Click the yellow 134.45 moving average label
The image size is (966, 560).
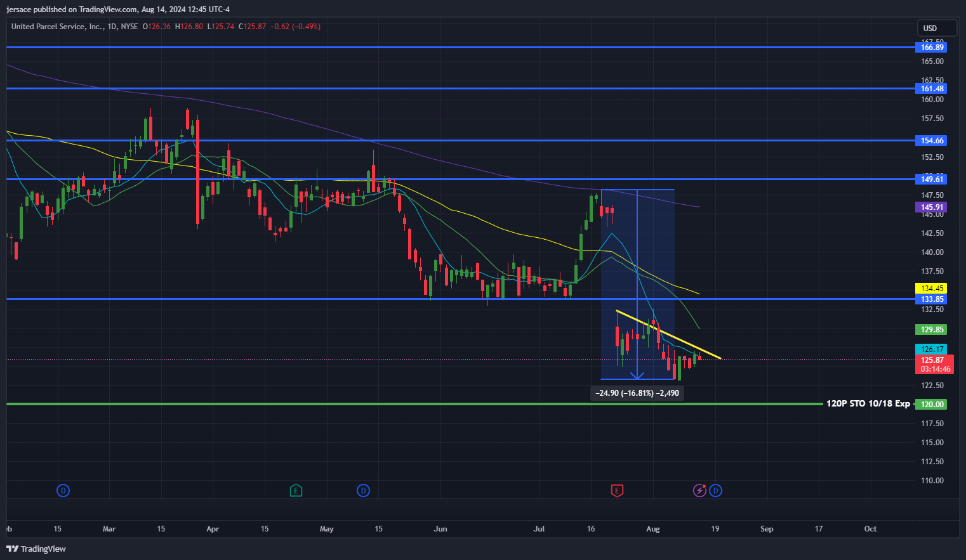[932, 288]
